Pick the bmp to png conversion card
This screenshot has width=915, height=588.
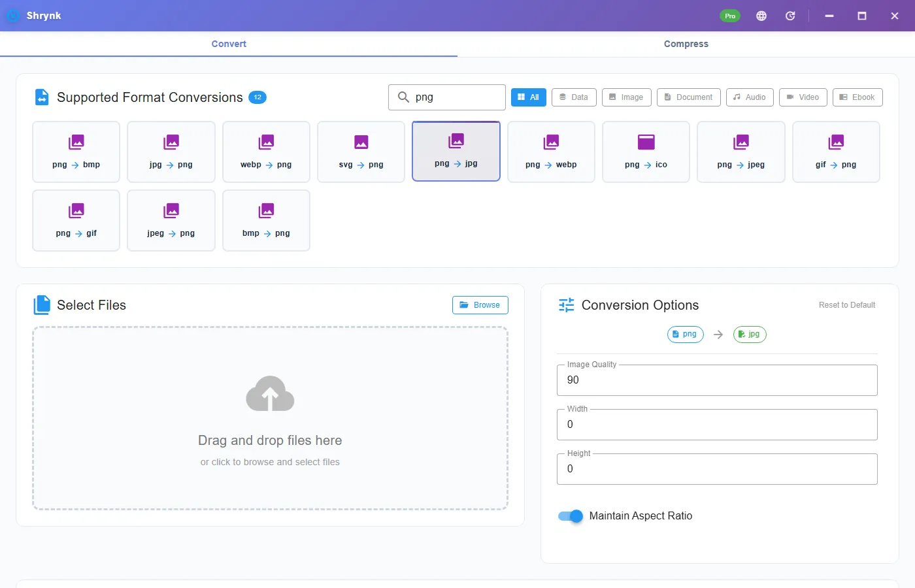[x=266, y=220]
